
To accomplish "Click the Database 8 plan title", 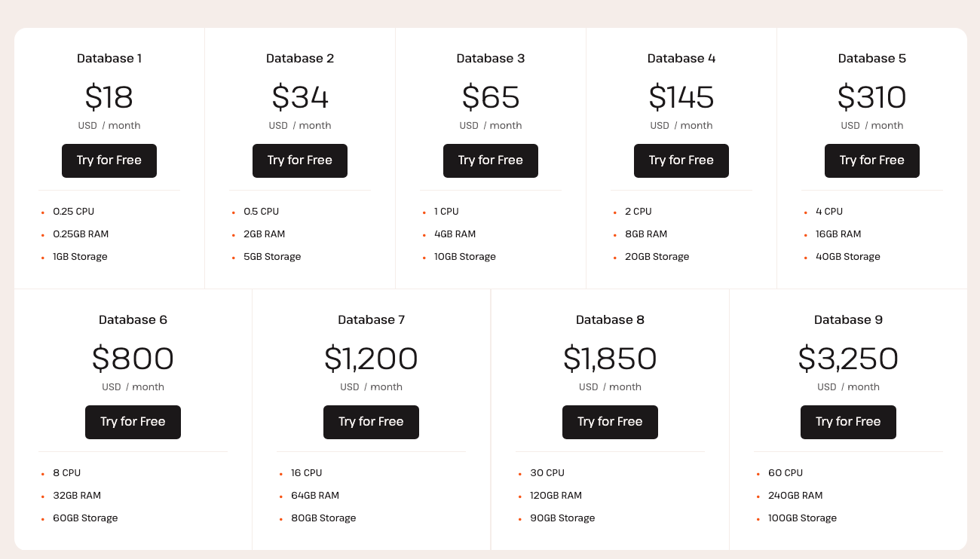I will (610, 319).
